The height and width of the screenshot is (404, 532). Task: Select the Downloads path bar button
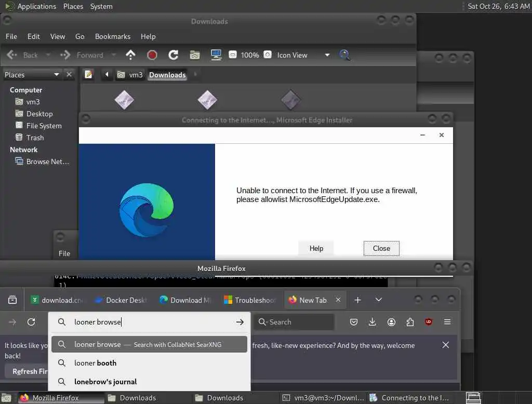pos(168,75)
